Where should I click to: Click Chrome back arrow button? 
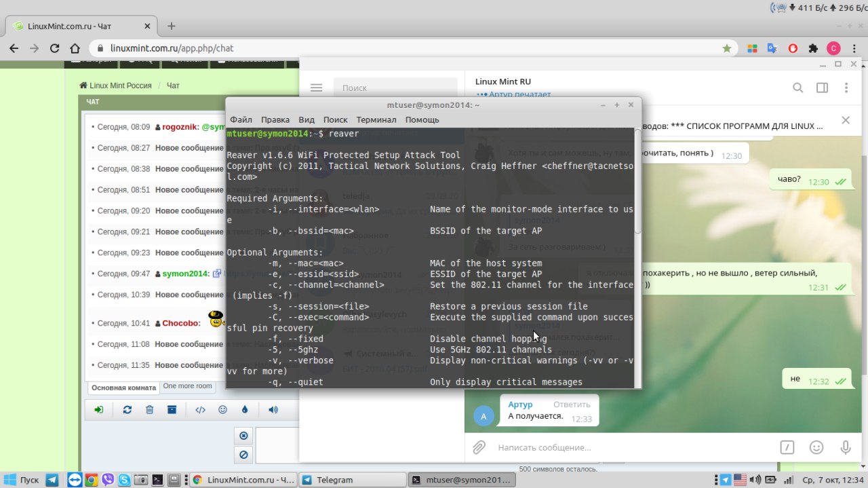[14, 49]
